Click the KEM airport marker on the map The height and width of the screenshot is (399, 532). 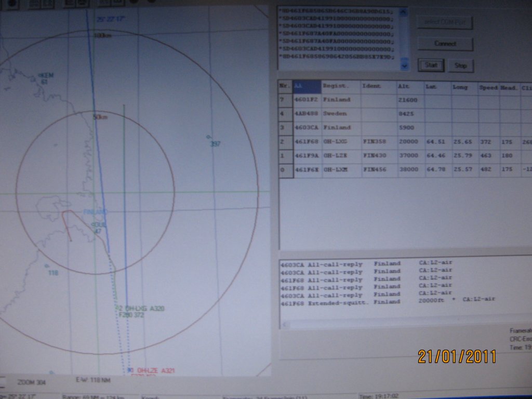(x=44, y=76)
